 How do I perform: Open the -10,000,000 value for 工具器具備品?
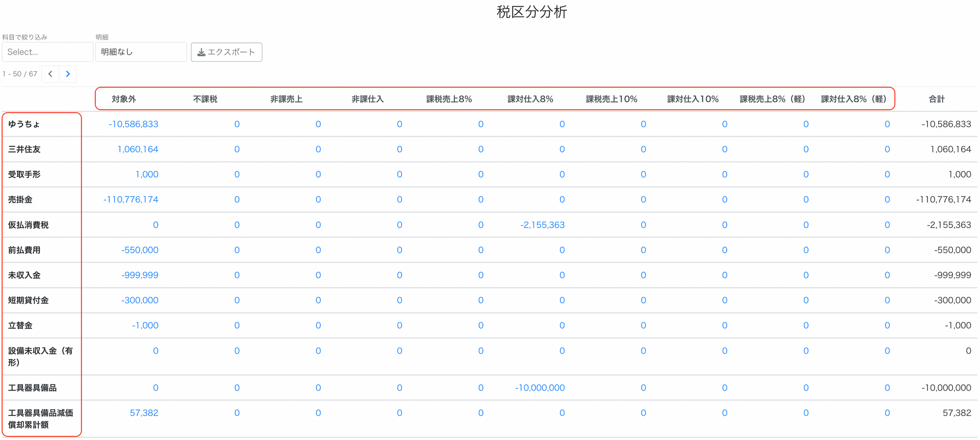coord(540,388)
